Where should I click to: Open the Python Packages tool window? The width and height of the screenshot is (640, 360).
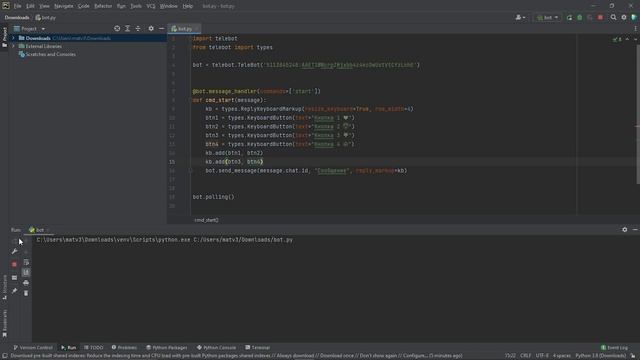[x=167, y=348]
